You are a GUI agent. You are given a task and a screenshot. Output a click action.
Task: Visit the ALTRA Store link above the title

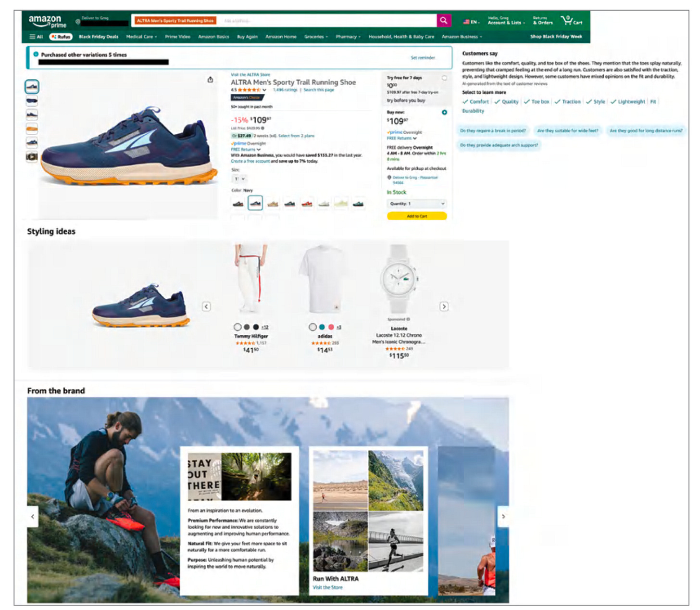250,75
